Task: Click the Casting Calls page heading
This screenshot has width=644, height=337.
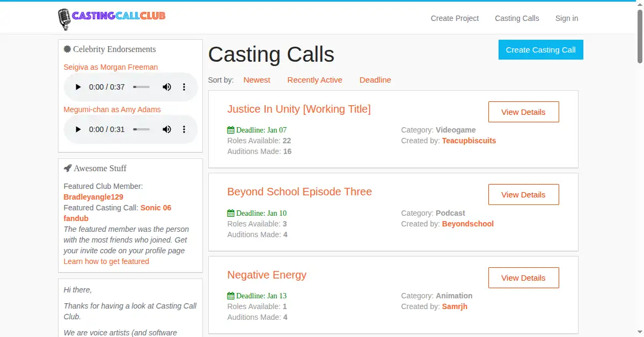Action: point(271,55)
